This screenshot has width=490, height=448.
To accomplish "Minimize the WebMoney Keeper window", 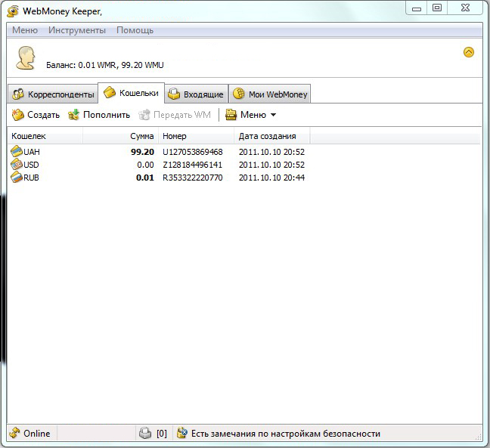I will pyautogui.click(x=416, y=9).
